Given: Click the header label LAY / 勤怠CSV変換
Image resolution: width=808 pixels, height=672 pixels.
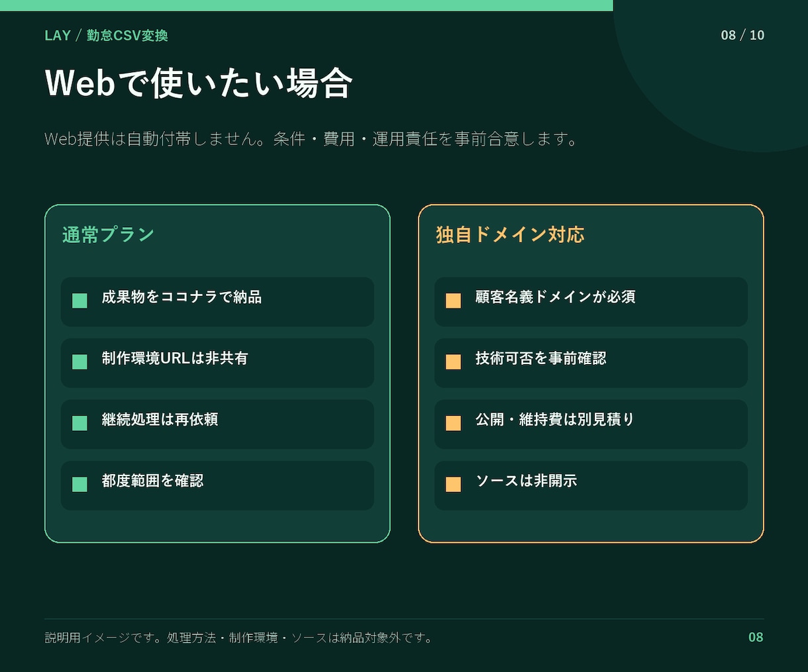Looking at the screenshot, I should point(106,35).
